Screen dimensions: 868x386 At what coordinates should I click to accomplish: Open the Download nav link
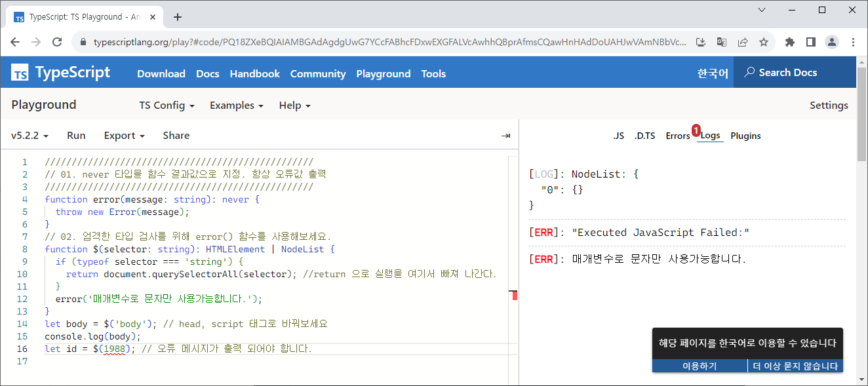click(x=161, y=74)
